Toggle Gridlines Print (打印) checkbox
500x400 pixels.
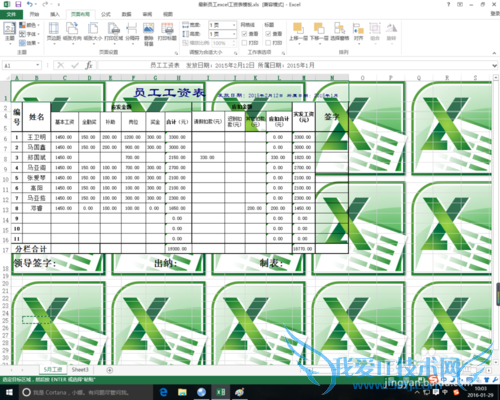tap(244, 43)
